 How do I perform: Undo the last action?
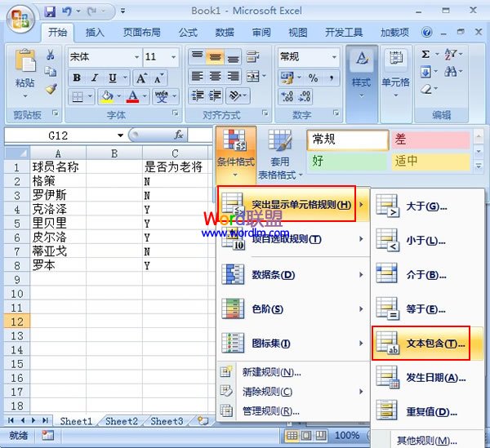coord(67,11)
